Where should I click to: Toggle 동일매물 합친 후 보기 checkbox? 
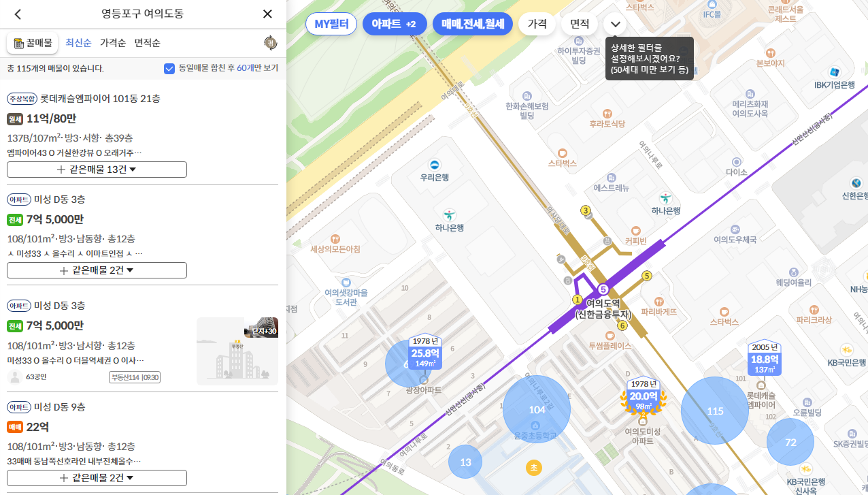coord(169,68)
